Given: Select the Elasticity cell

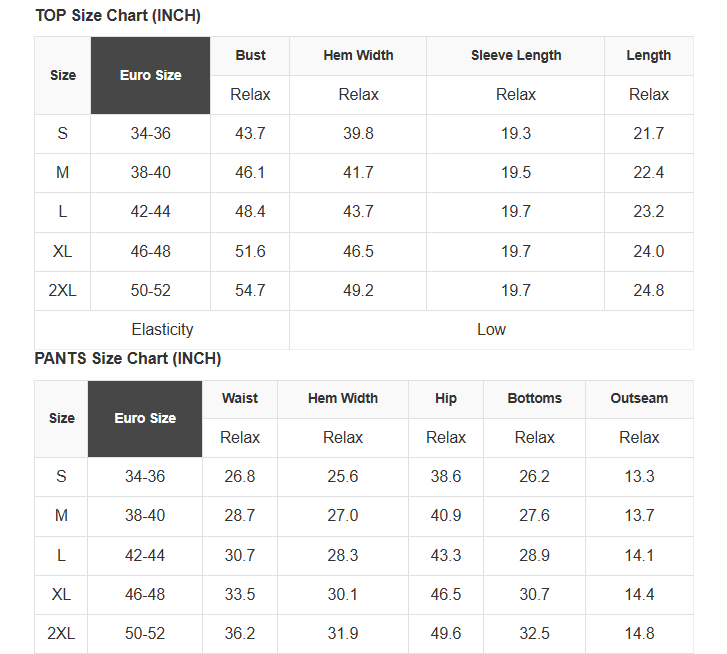Looking at the screenshot, I should click(162, 329).
